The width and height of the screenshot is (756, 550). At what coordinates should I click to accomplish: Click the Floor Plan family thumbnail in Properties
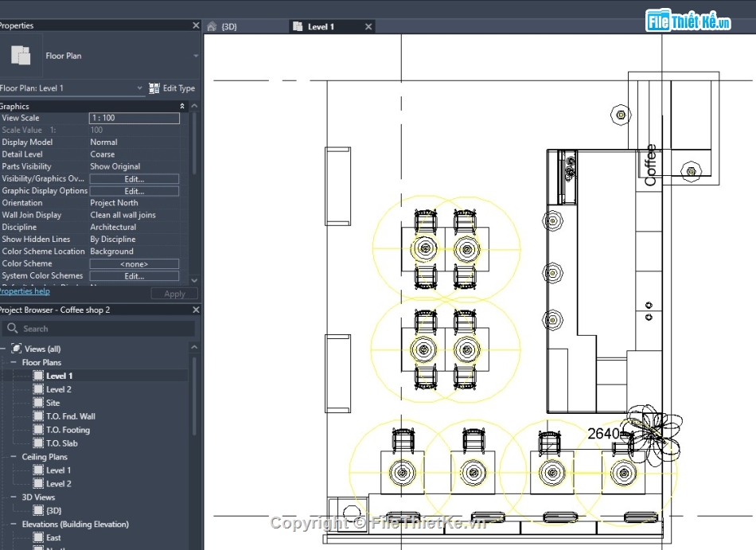coord(22,55)
